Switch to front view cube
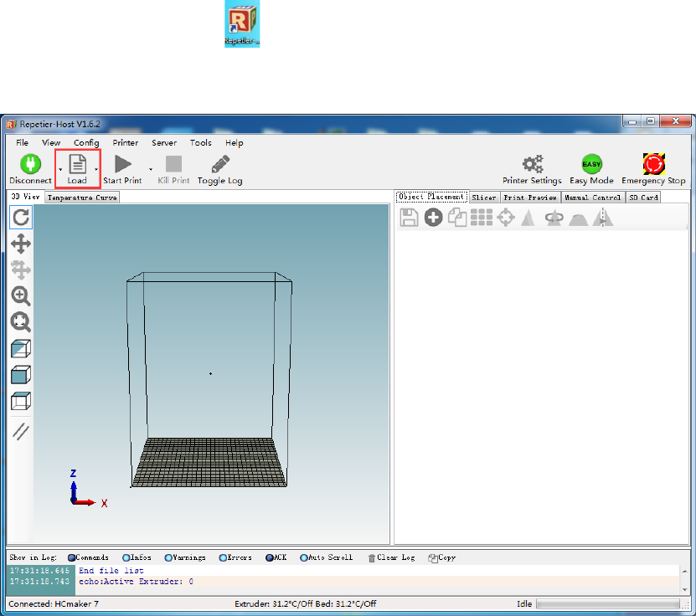This screenshot has width=696, height=616. point(21,375)
